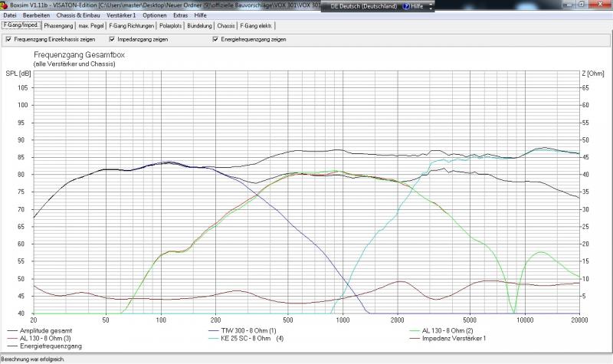Image resolution: width=613 pixels, height=364 pixels.
Task: Open the Datei menu
Action: (x=10, y=15)
